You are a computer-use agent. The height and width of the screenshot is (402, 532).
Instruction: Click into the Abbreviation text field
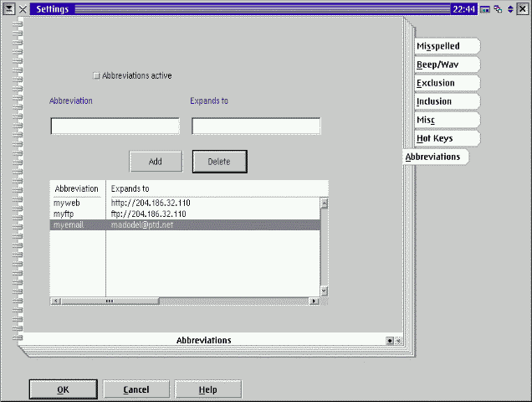(115, 126)
